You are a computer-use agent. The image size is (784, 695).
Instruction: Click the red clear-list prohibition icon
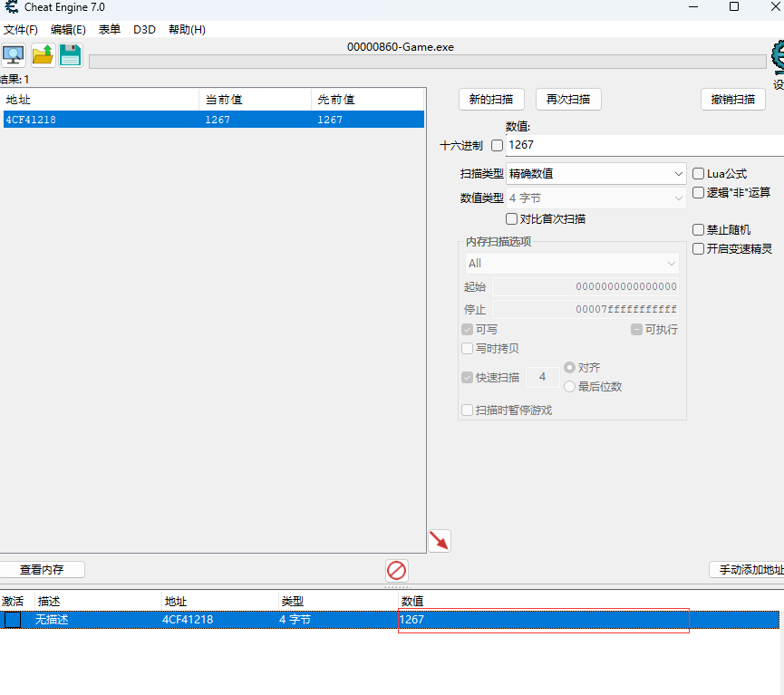[396, 571]
